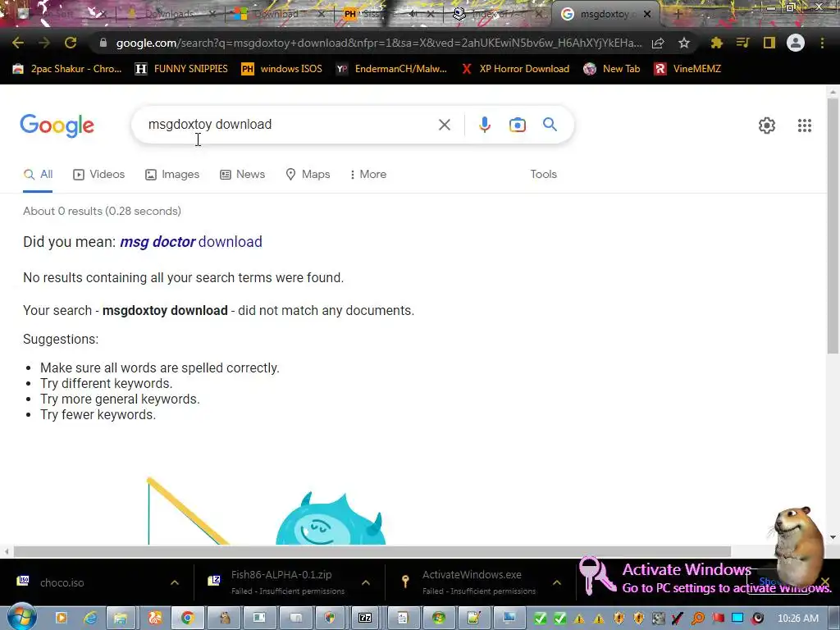Reload the current page

point(71,43)
